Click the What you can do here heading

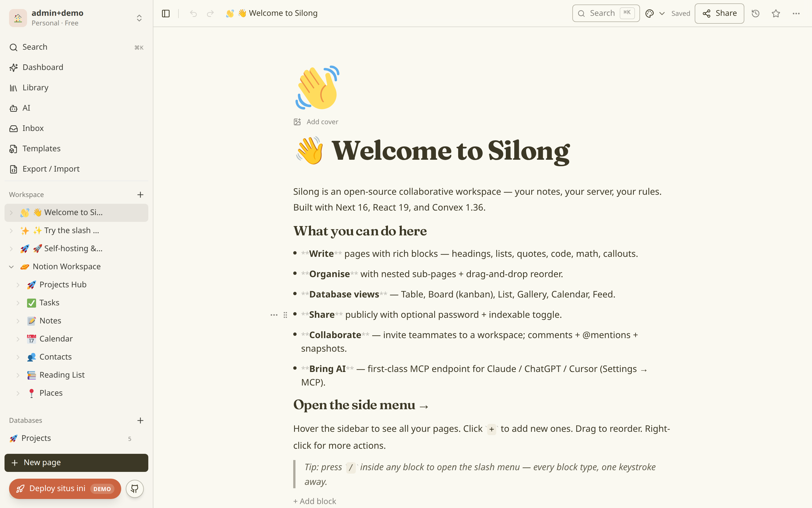(x=360, y=231)
